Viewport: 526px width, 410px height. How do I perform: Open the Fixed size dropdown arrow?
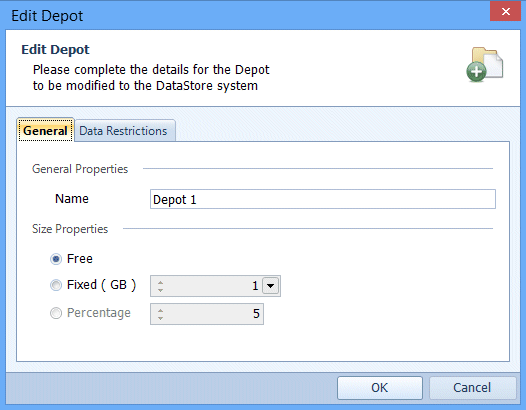pos(270,286)
